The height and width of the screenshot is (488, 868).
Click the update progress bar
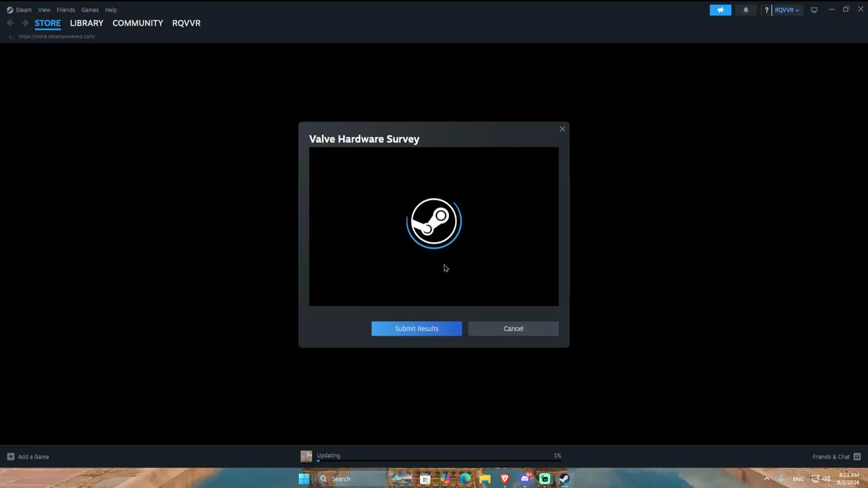(439, 461)
